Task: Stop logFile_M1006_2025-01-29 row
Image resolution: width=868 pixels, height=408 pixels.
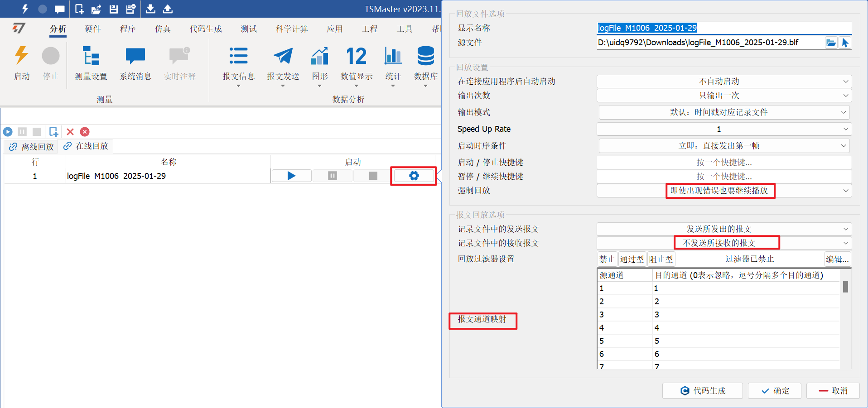Action: point(373,176)
